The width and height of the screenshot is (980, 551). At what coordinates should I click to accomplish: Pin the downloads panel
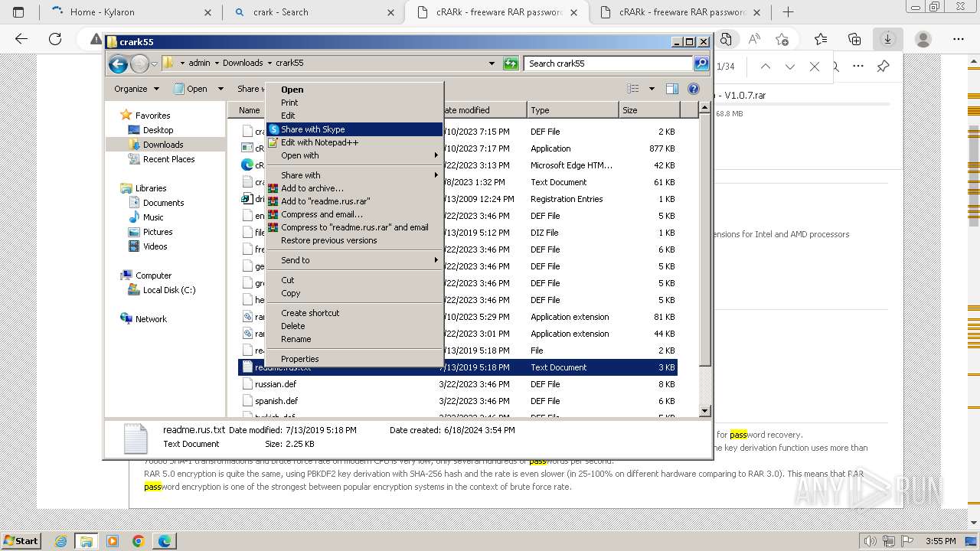point(883,67)
